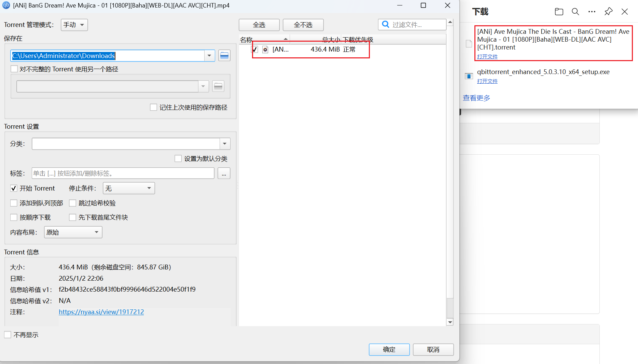Click the priority value 正常 in file row
This screenshot has width=638, height=364.
coord(349,50)
